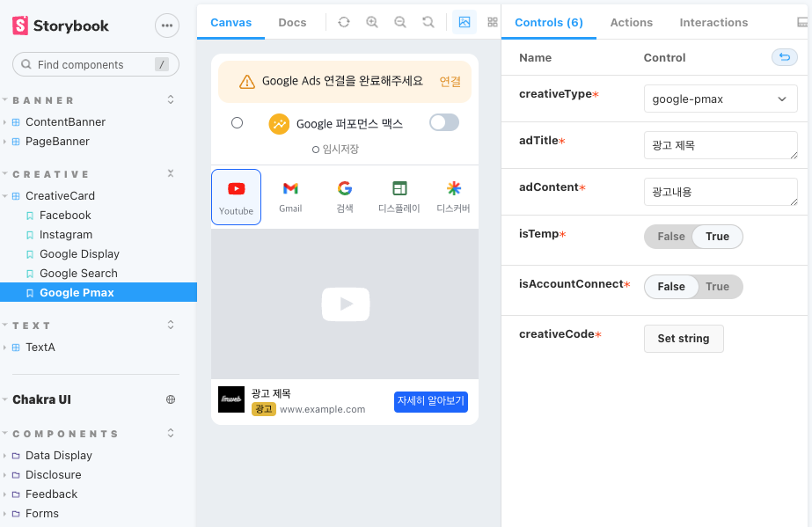Click the adContent text field
The width and height of the screenshot is (812, 527).
[721, 192]
